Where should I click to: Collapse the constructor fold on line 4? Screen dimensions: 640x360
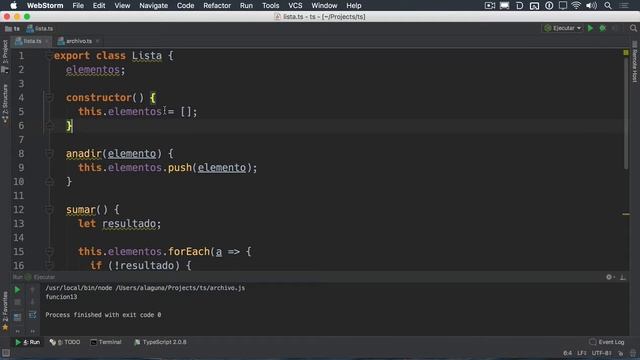(49, 98)
